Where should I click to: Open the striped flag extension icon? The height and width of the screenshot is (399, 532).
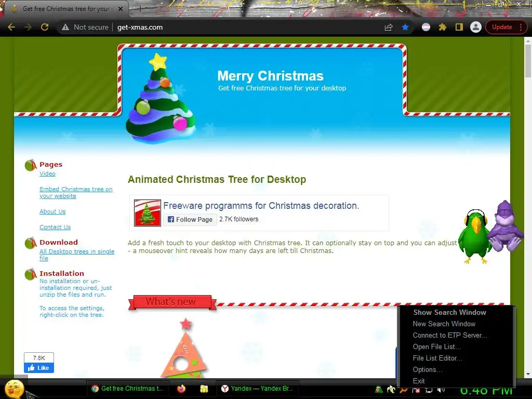click(x=426, y=27)
